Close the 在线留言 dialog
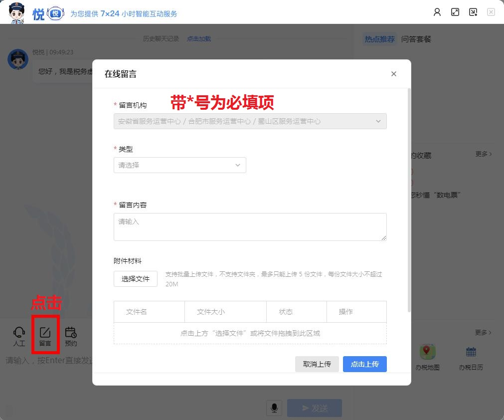Image resolution: width=504 pixels, height=420 pixels. [x=393, y=74]
